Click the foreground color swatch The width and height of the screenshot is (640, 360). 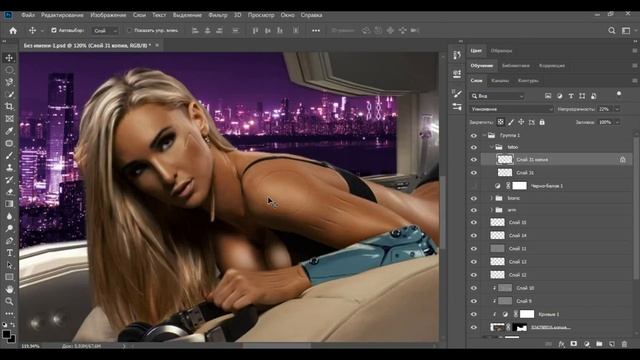(x=6, y=334)
